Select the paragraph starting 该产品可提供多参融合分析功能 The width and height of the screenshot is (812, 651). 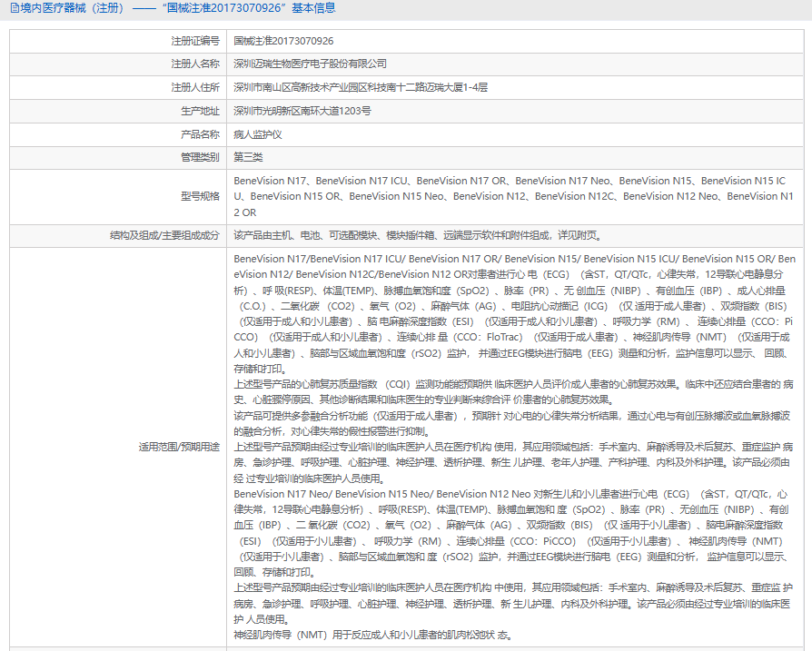[x=511, y=423]
